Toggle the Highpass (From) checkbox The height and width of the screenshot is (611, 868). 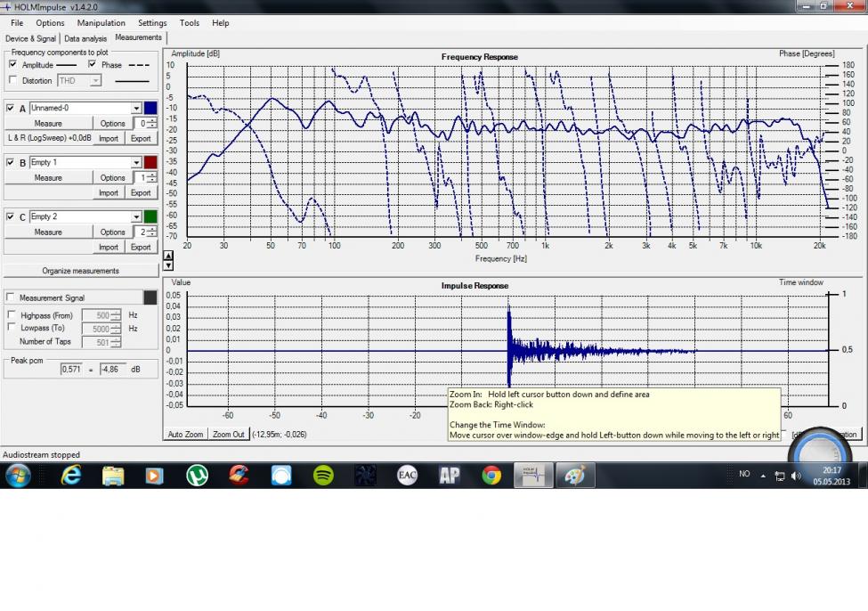[12, 314]
